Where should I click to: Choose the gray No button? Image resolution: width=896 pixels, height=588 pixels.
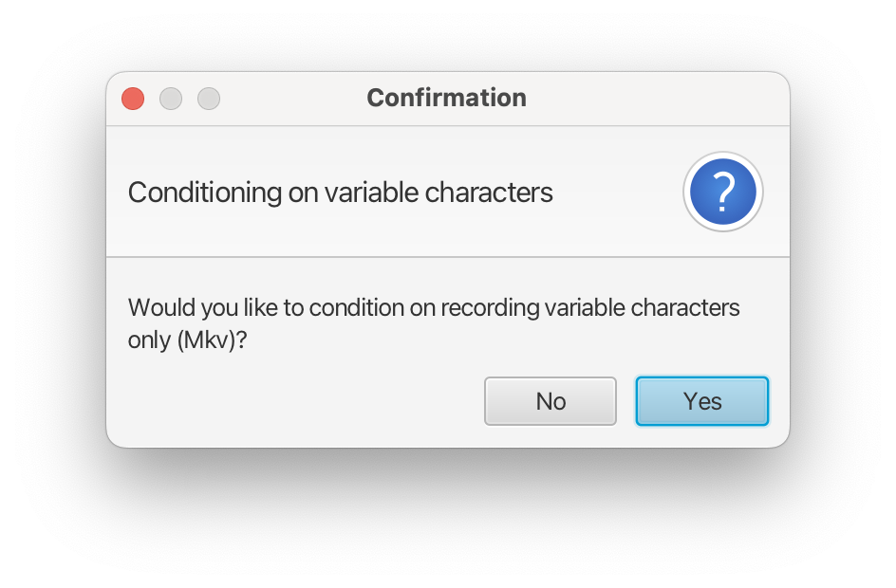(x=551, y=401)
